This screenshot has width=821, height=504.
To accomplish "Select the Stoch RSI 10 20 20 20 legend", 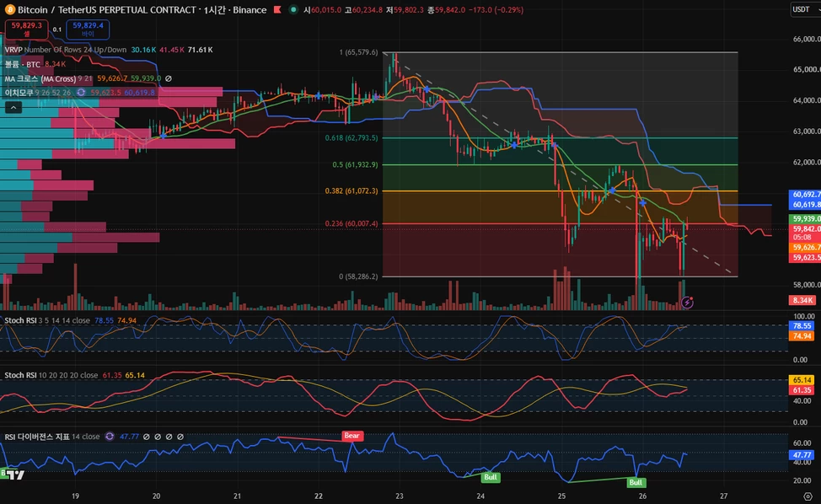I will [51, 375].
